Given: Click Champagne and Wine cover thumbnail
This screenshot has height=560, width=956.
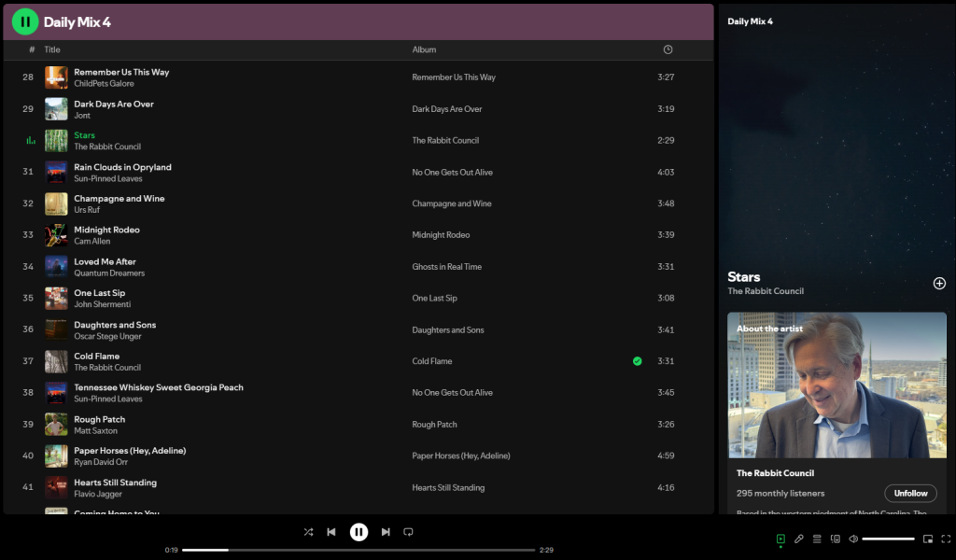Looking at the screenshot, I should tap(56, 203).
